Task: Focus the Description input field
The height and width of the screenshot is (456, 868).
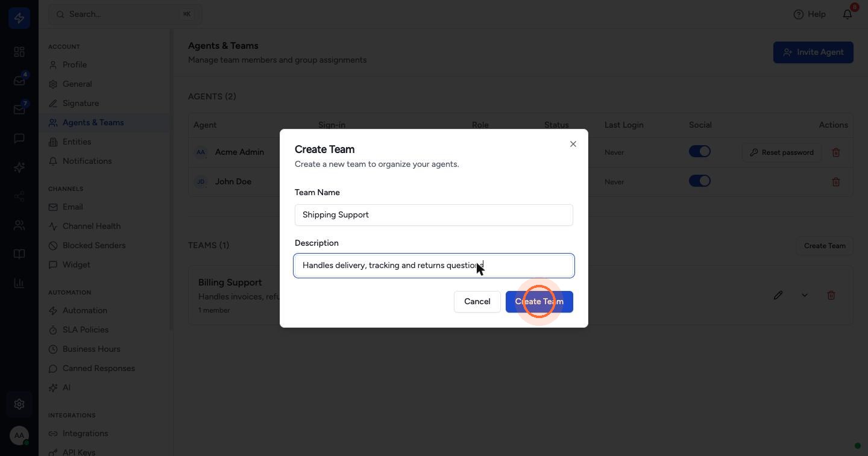Action: tap(434, 266)
